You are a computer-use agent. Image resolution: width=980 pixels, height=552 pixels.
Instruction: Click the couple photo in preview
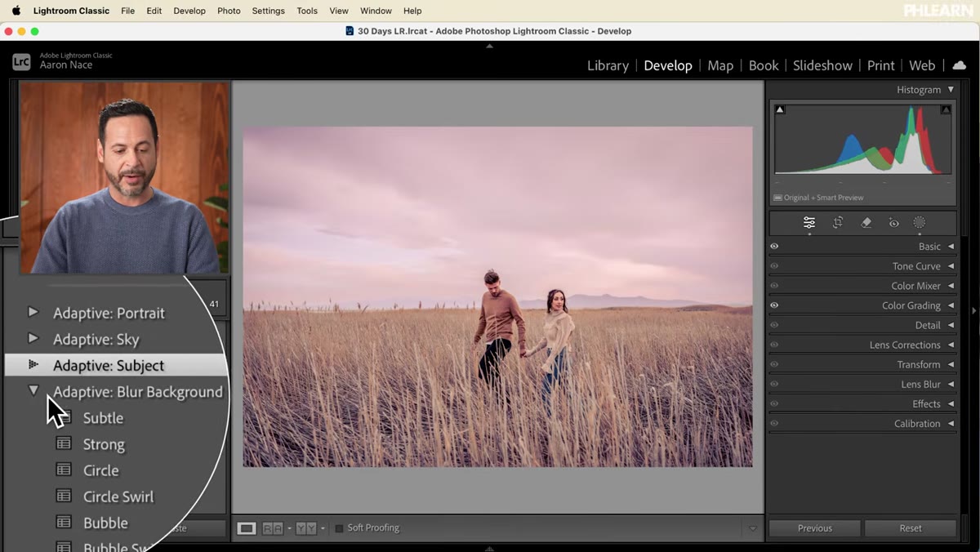(497, 296)
